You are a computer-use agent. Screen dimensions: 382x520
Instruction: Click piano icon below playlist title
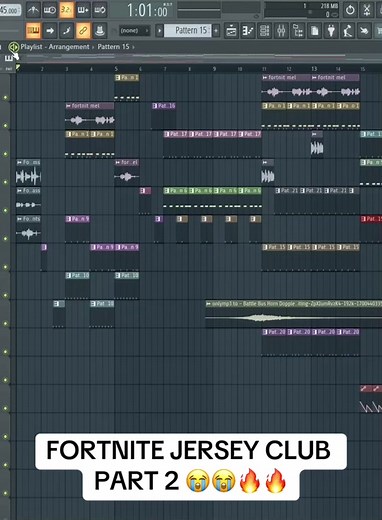9,59
